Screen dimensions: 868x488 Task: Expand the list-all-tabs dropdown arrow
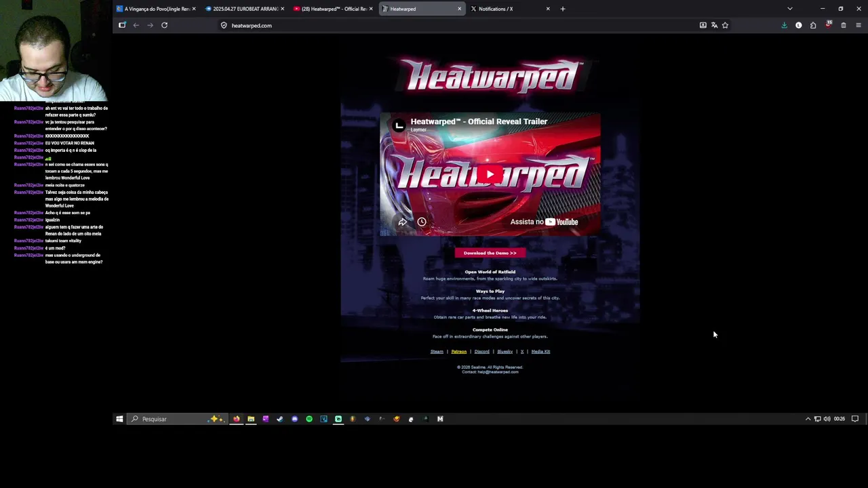pos(789,9)
